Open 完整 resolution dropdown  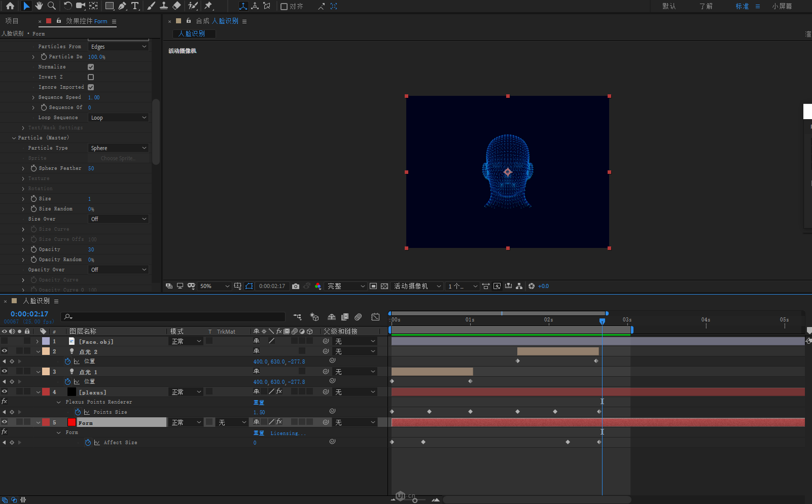tap(346, 286)
